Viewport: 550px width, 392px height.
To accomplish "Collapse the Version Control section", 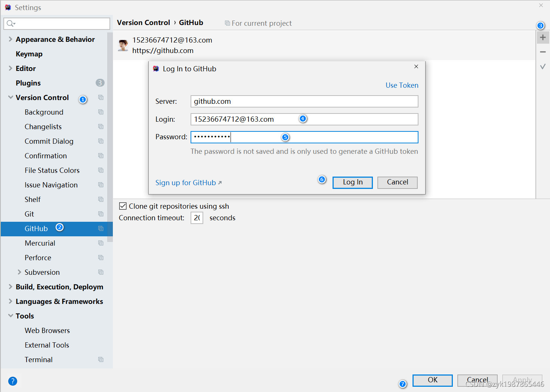I will coord(10,97).
